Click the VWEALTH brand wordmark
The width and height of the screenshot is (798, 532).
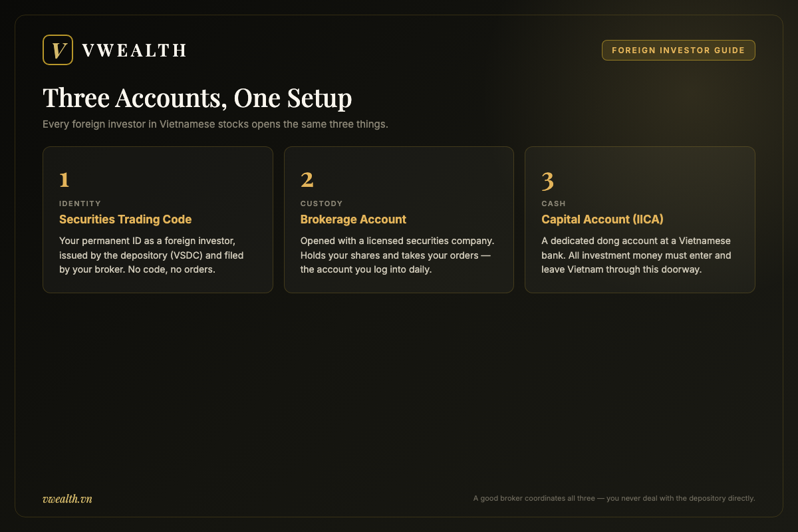[134, 50]
